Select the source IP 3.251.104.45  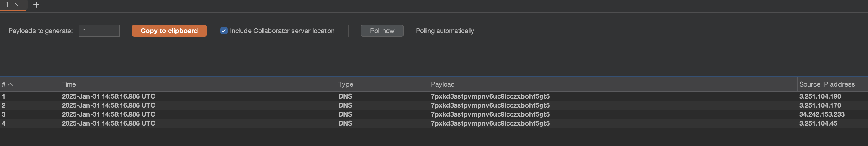818,123
